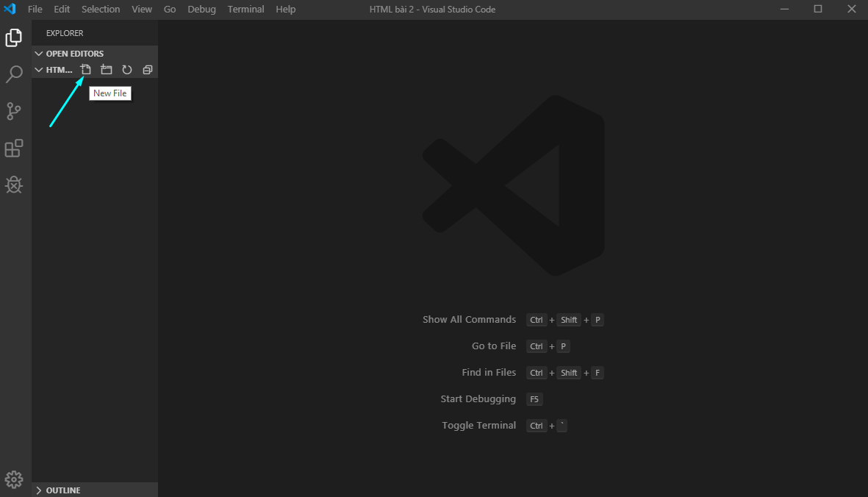Click the Toggle Terminal label
Screen dimensions: 868x497
tap(479, 426)
